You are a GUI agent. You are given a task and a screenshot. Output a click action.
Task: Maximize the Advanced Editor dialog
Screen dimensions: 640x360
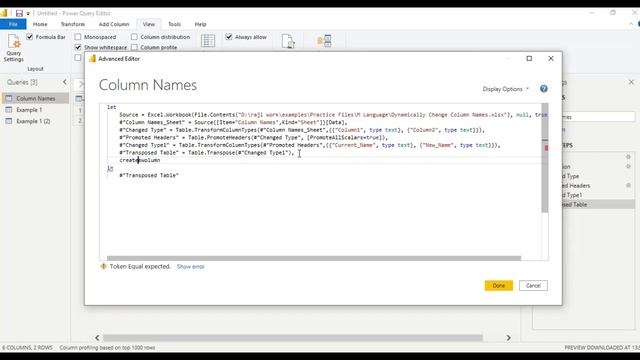[x=529, y=58]
